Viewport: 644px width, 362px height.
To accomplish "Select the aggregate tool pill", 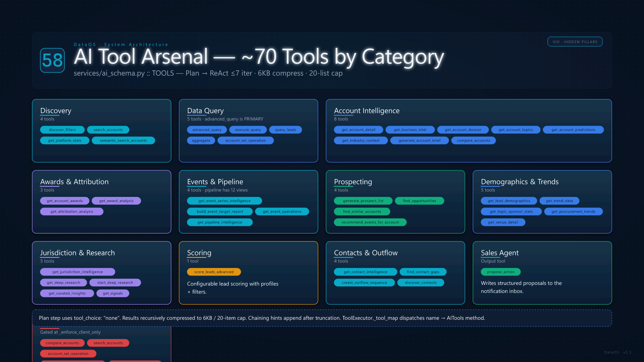I will (201, 140).
